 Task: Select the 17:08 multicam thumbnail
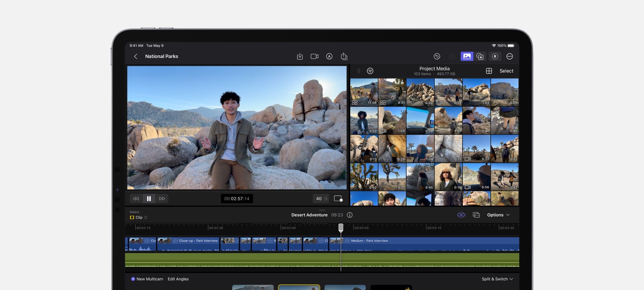click(x=364, y=92)
